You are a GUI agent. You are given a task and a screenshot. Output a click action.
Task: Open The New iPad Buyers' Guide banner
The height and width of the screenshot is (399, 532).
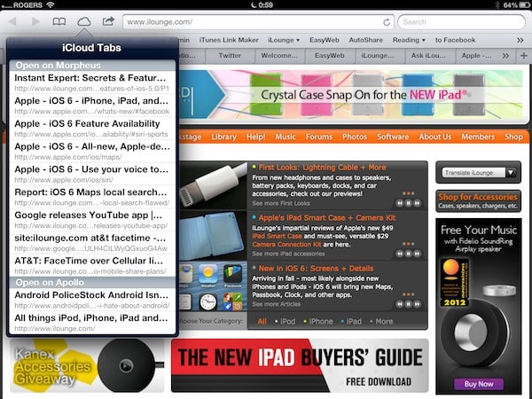coord(300,365)
